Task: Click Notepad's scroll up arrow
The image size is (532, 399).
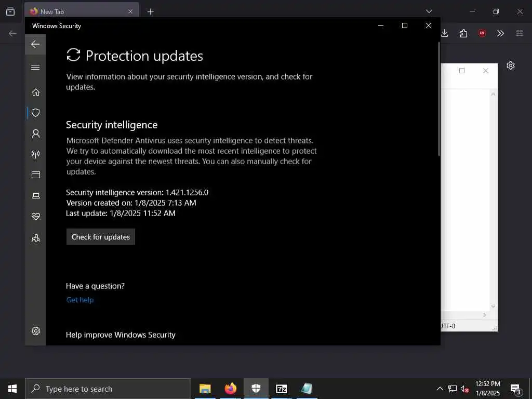Action: click(494, 94)
